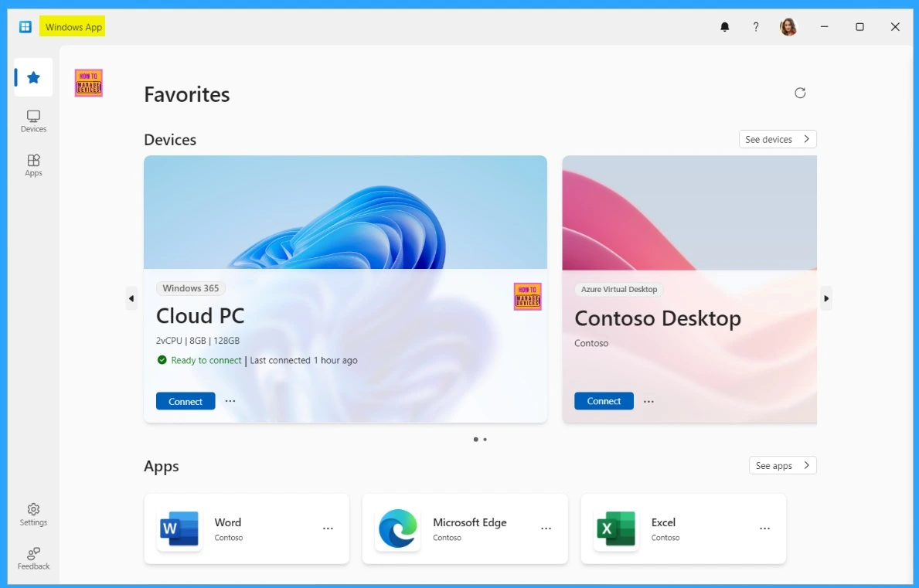Screen dimensions: 919x588
Task: Maximize the Windows App window
Action: 859,27
